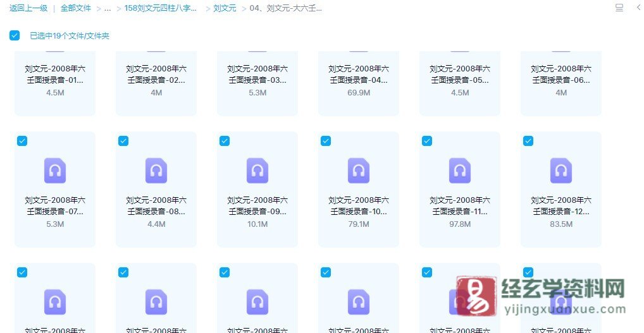
Task: Uncheck file 六壬面授录音-09 checkbox
Action: pyautogui.click(x=225, y=141)
